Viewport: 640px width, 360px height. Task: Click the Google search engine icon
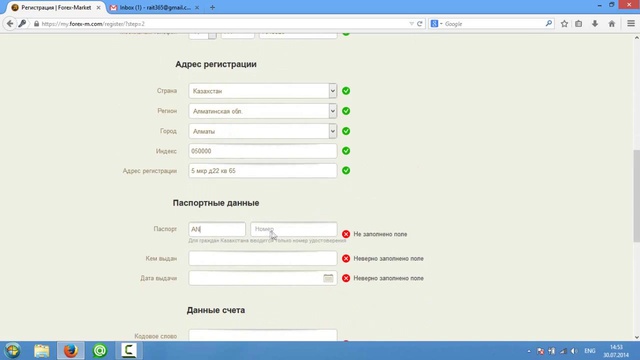tap(434, 24)
